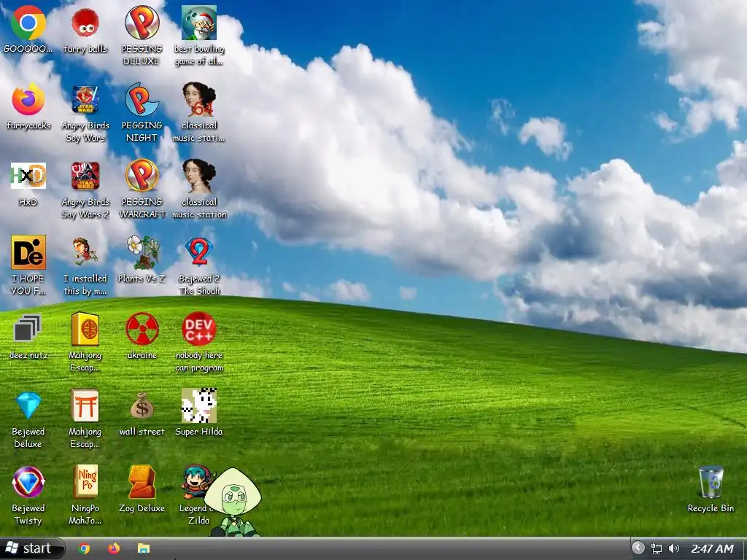Select the NingPo MahJo... icon
The image size is (747, 560).
[85, 482]
